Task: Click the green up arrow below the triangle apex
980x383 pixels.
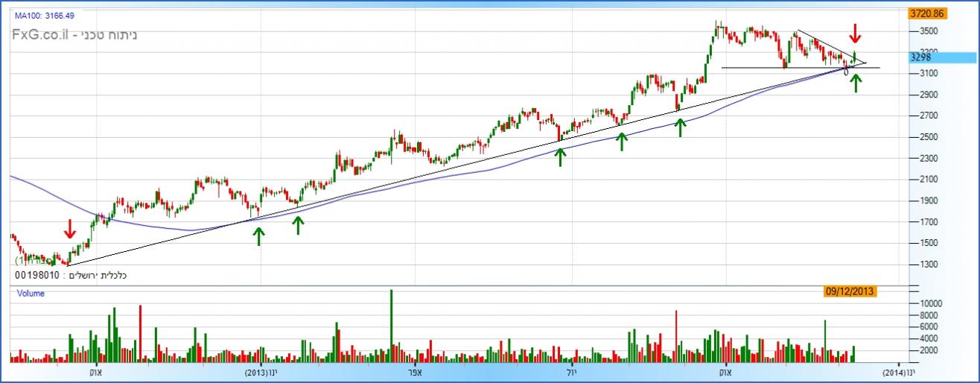Action: pyautogui.click(x=856, y=82)
